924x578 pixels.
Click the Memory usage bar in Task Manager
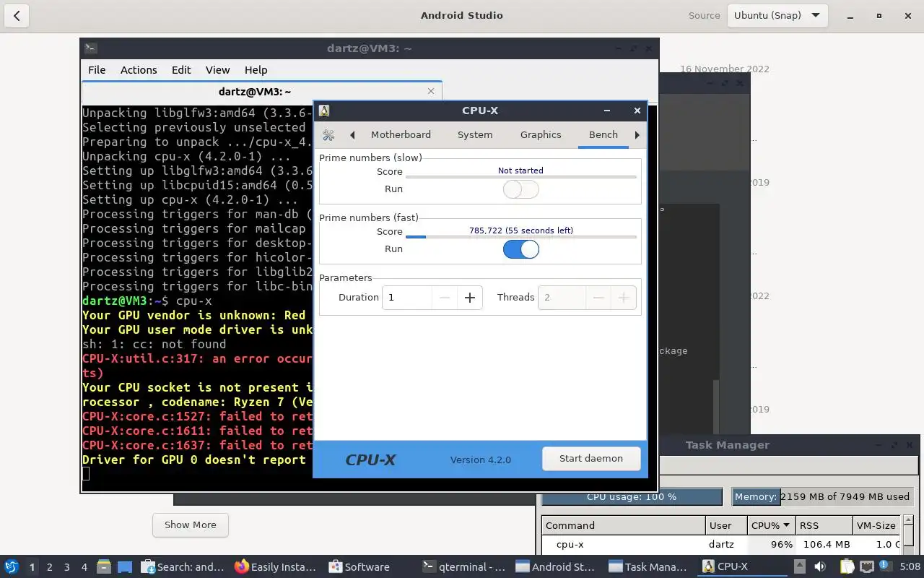click(823, 497)
